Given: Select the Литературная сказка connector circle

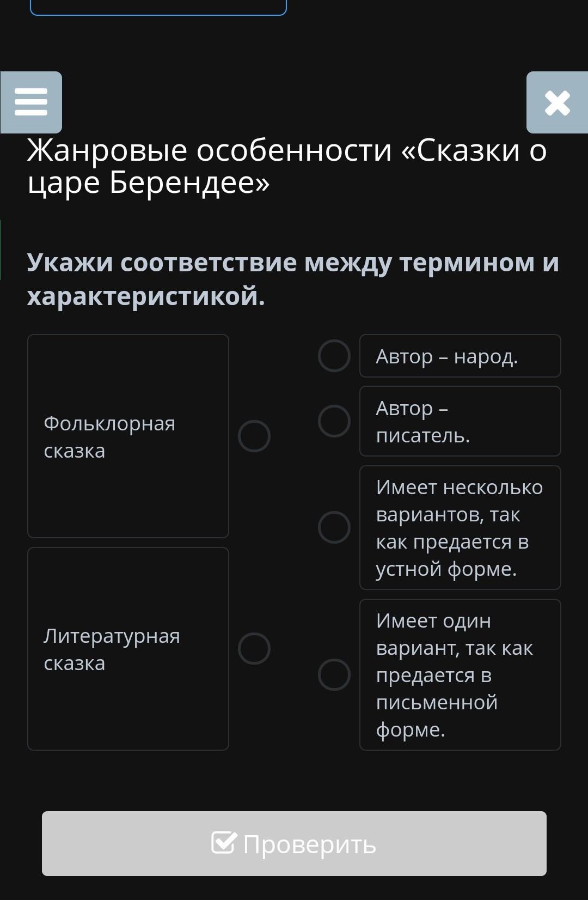Looking at the screenshot, I should pos(254,648).
